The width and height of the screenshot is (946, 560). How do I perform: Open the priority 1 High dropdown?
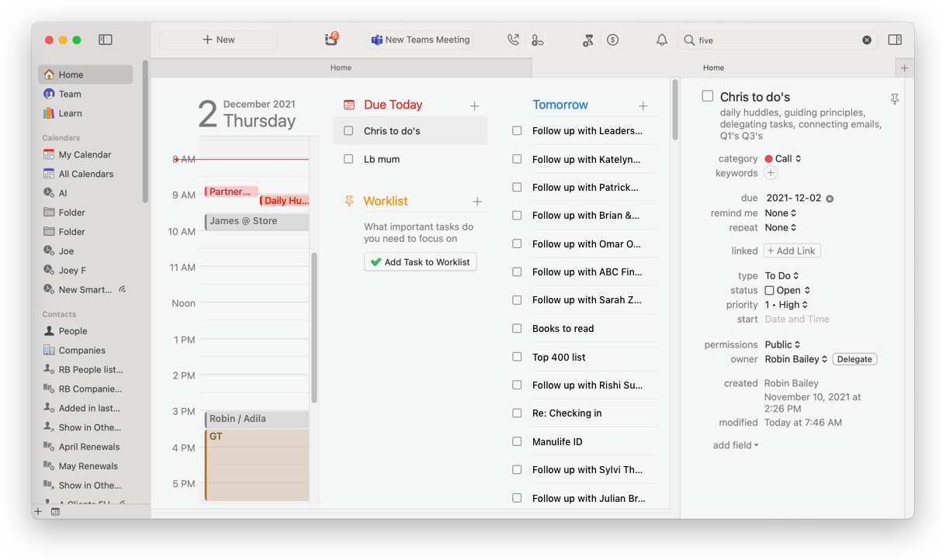point(787,305)
